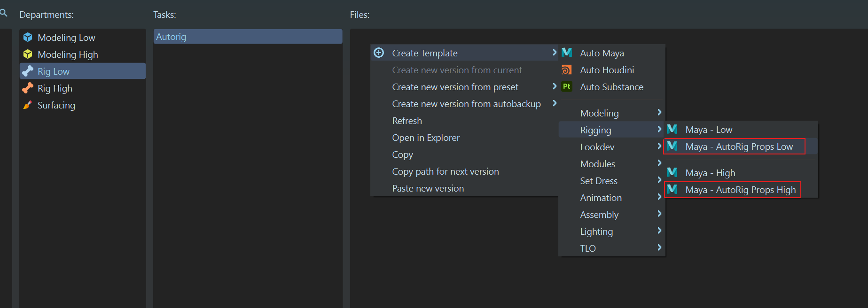Choose Copy path for next version
868x308 pixels.
[x=445, y=171]
